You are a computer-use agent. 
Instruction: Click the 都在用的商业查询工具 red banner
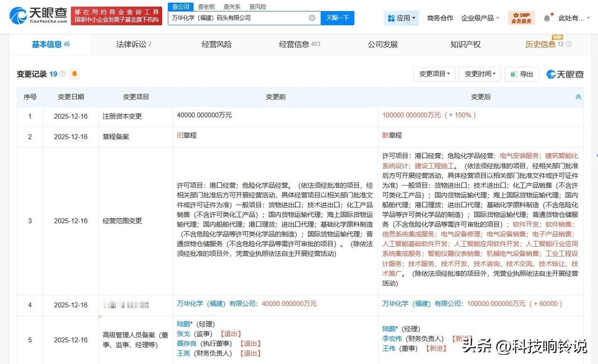coord(117,15)
